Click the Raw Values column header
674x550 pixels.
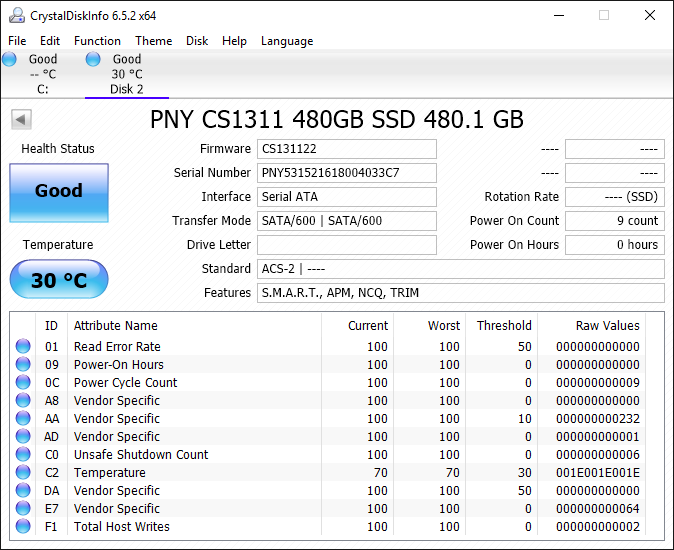[x=607, y=325]
